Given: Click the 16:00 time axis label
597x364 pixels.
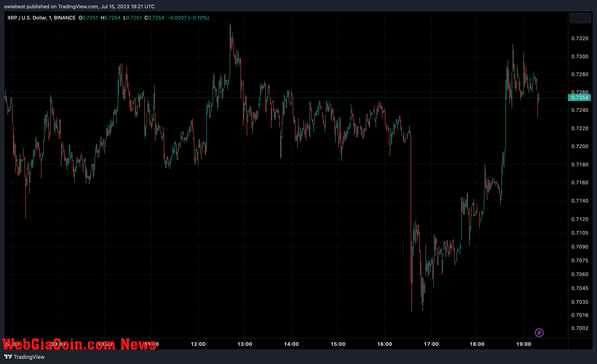Looking at the screenshot, I should (385, 344).
